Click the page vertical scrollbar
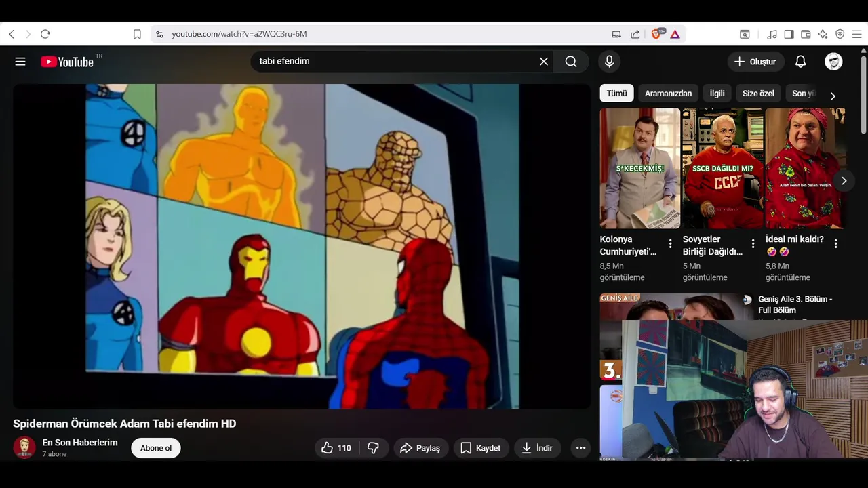 pos(863,95)
